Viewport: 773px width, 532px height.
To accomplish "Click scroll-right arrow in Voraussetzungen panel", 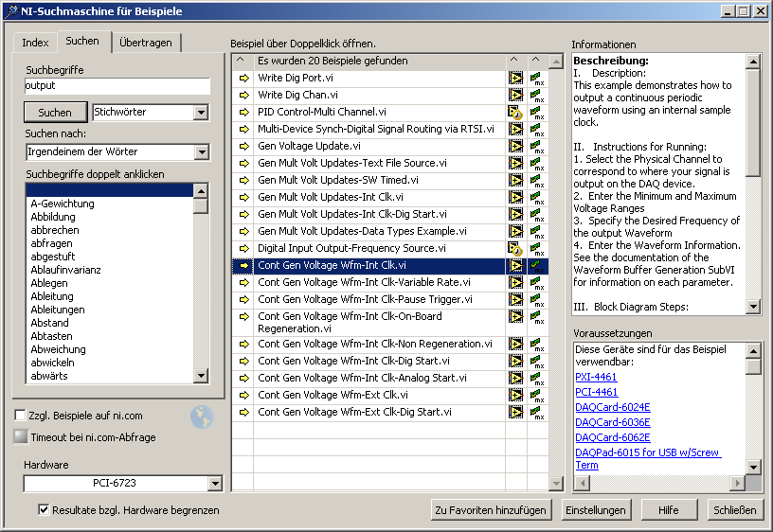I will click(x=738, y=483).
